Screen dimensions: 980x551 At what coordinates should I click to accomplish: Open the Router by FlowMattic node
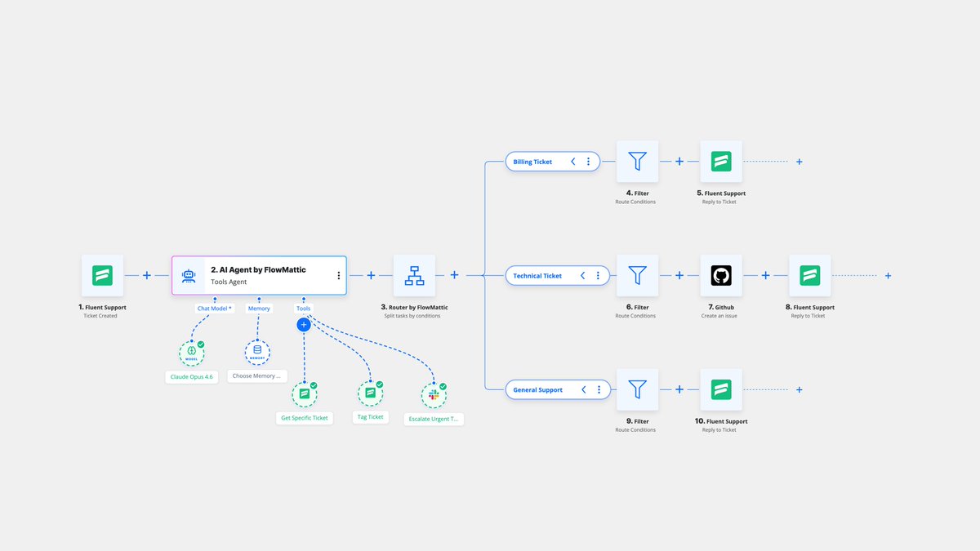click(x=414, y=275)
